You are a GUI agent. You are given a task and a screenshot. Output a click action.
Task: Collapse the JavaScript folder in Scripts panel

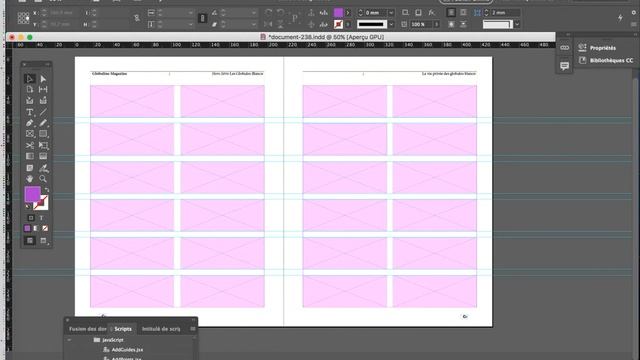pyautogui.click(x=69, y=340)
